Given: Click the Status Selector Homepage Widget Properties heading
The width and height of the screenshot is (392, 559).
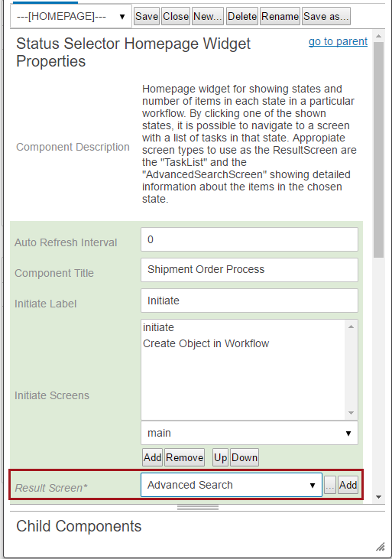Looking at the screenshot, I should tap(133, 53).
